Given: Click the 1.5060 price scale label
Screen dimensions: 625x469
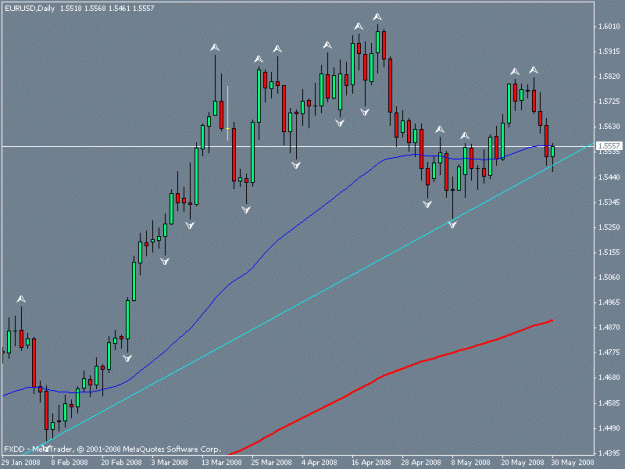Looking at the screenshot, I should 609,277.
